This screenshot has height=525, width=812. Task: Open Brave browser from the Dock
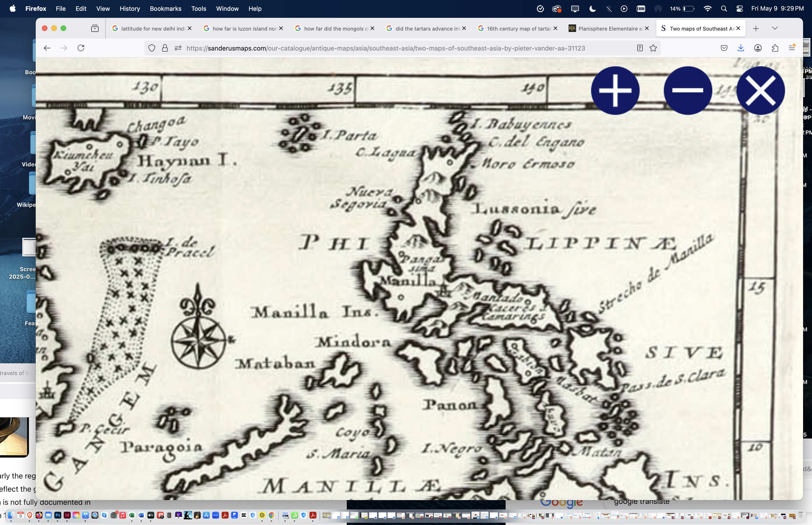30,515
